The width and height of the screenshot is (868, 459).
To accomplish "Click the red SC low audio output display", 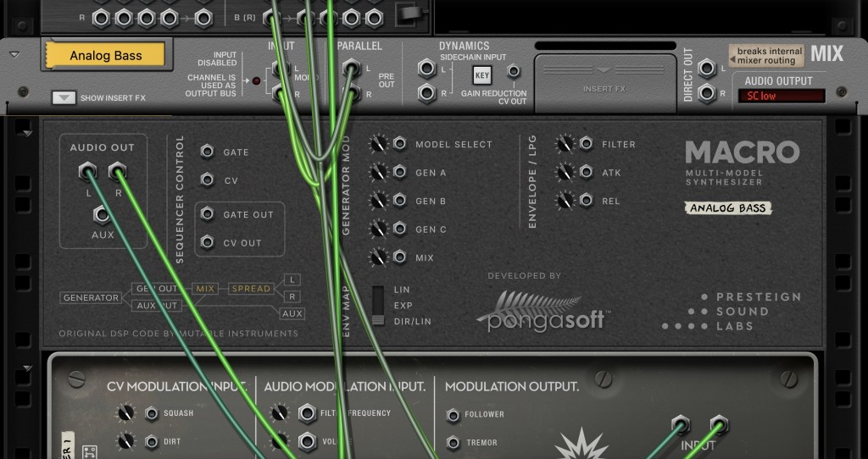I will tap(781, 96).
